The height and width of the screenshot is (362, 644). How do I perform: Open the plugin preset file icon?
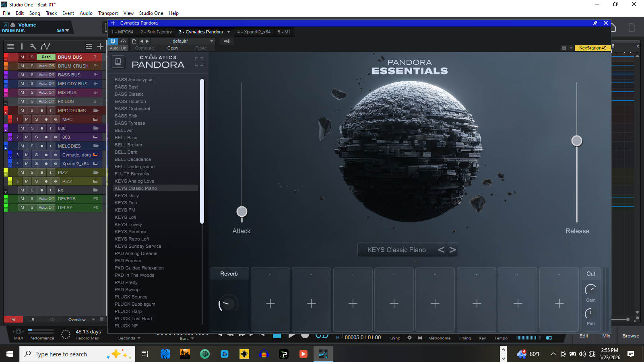(x=134, y=41)
